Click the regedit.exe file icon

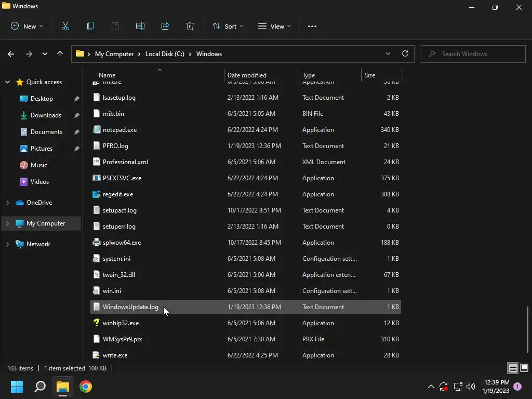97,194
